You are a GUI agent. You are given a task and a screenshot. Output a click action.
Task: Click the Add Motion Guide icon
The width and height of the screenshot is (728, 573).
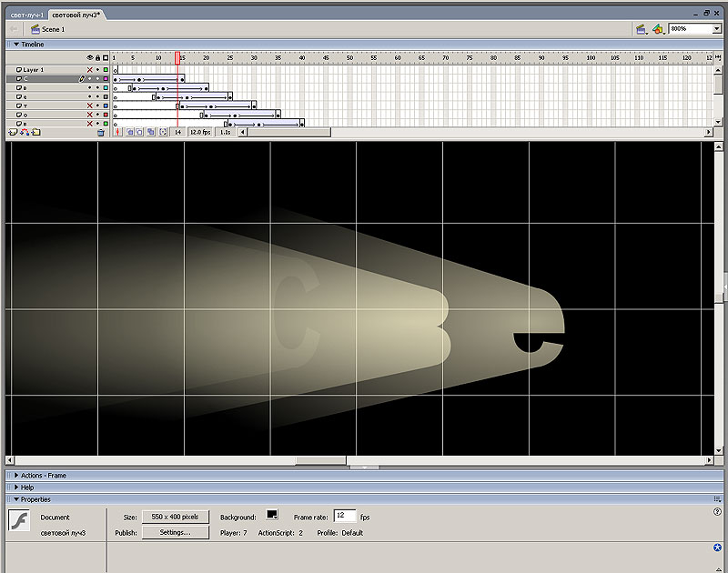[25, 132]
